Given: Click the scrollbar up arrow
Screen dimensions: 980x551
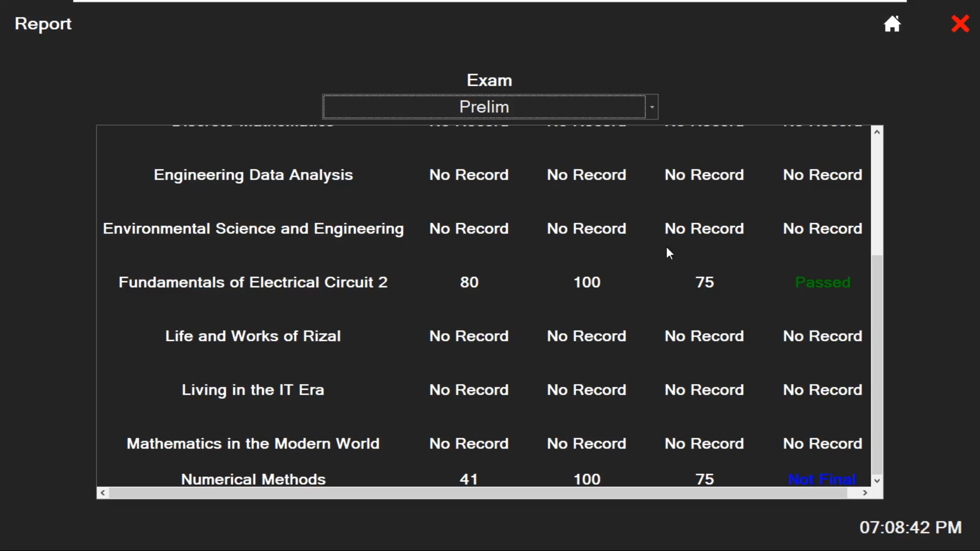Looking at the screenshot, I should (x=877, y=132).
